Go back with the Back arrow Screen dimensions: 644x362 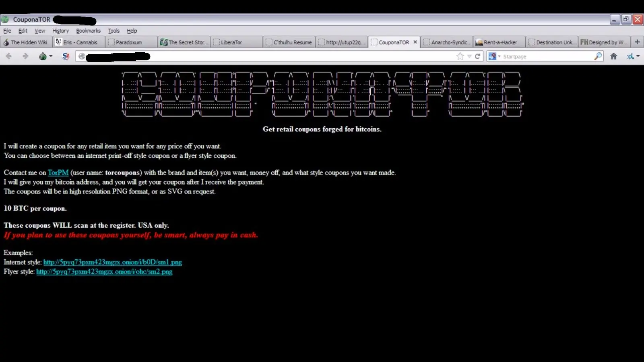click(8, 56)
